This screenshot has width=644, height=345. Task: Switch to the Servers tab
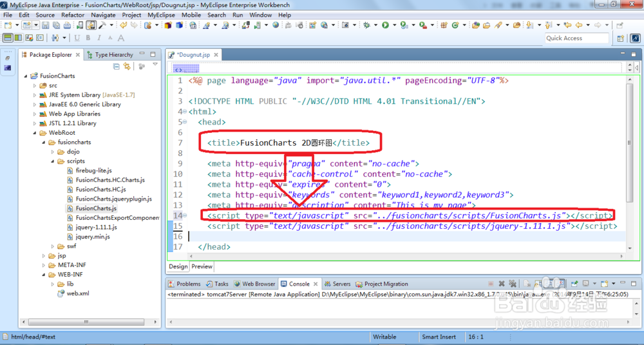click(337, 284)
